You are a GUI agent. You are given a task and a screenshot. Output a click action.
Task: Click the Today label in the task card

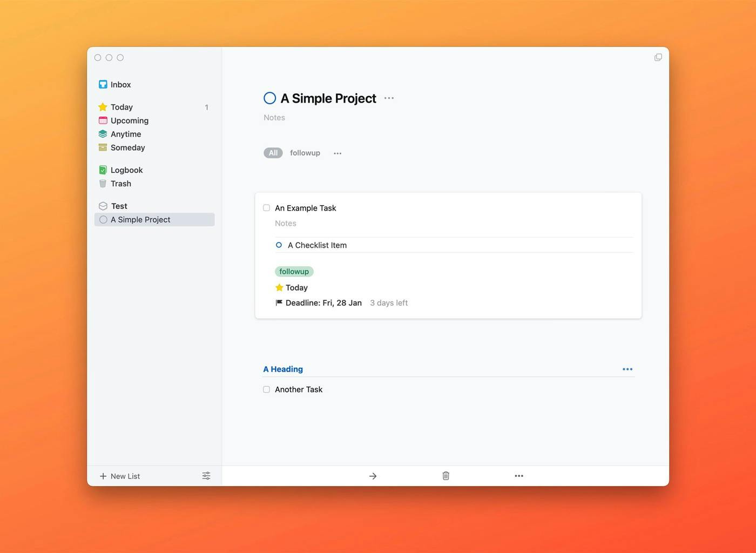tap(296, 287)
